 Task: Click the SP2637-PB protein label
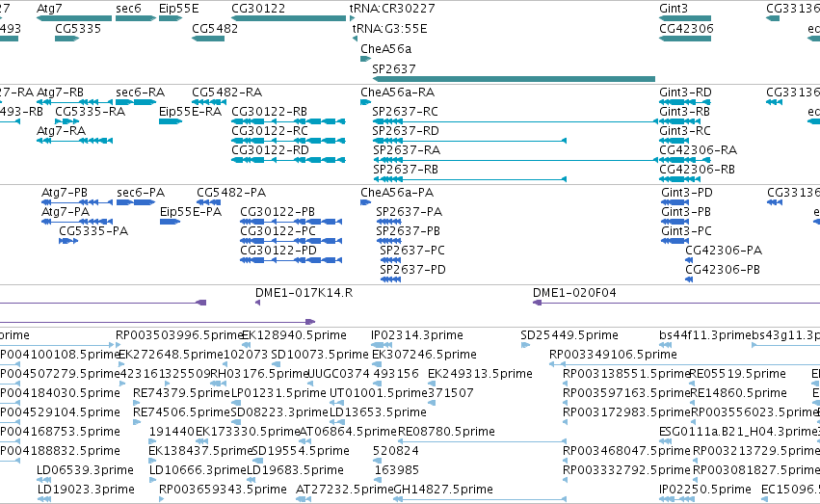pos(408,231)
